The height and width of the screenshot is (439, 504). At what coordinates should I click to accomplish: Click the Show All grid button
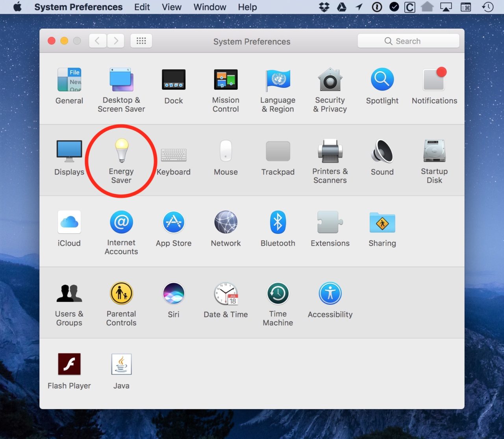click(141, 41)
